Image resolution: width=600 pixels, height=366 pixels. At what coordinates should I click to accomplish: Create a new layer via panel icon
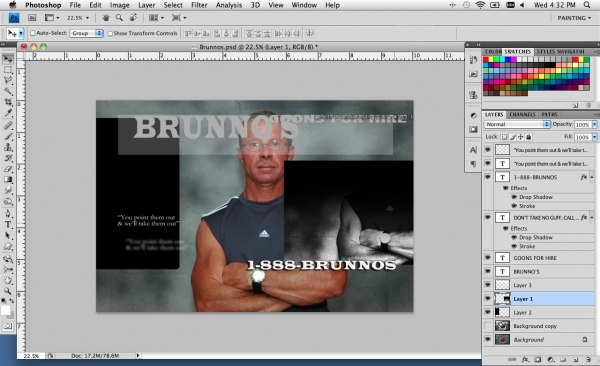[x=576, y=359]
